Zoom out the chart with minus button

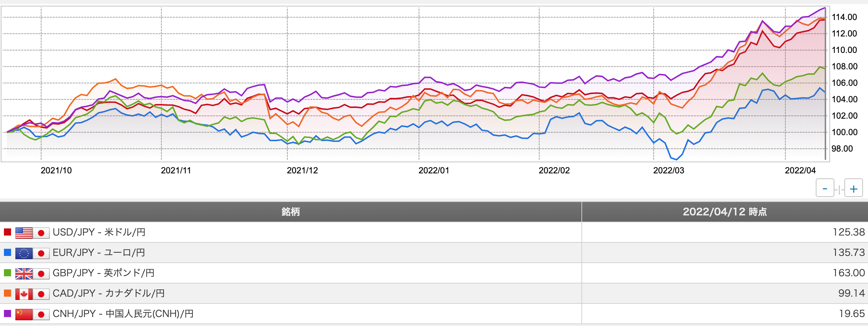coord(825,188)
